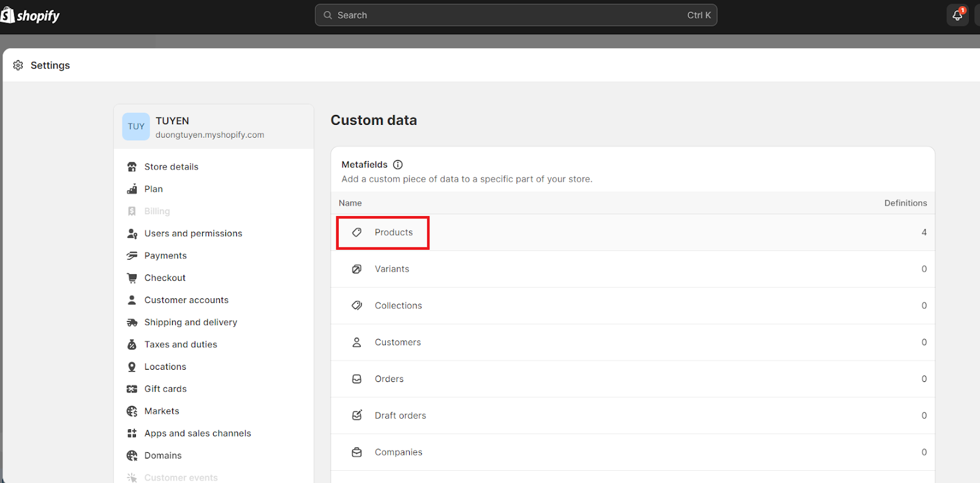
Task: Click the Products tag icon
Action: [x=357, y=233]
